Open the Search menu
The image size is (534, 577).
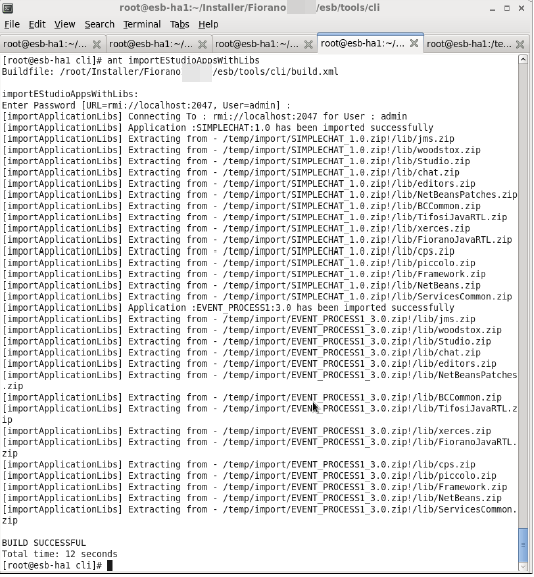tap(99, 24)
